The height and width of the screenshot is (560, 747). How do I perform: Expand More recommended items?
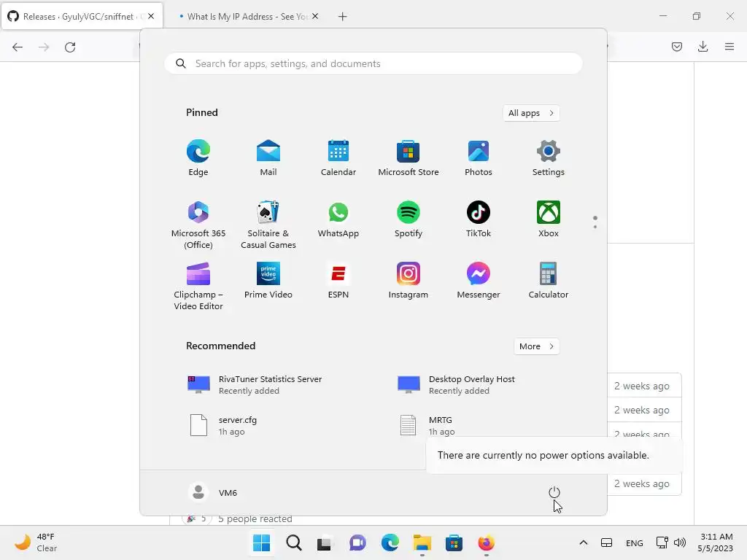536,346
